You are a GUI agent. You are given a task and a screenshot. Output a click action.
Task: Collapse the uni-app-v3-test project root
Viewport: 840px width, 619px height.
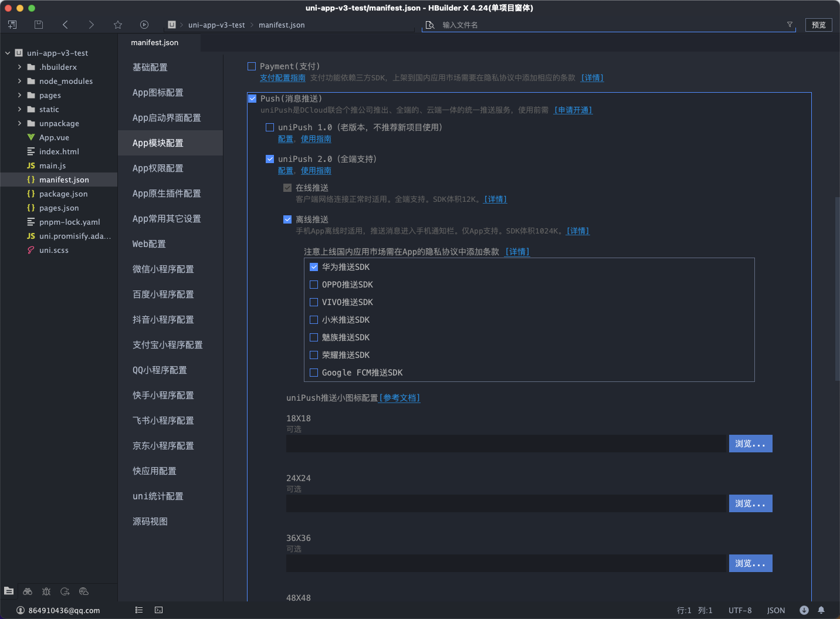coord(8,53)
